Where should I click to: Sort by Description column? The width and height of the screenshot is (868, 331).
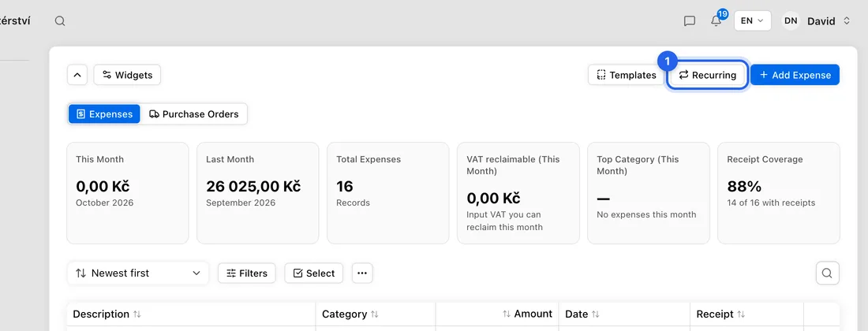(107, 314)
